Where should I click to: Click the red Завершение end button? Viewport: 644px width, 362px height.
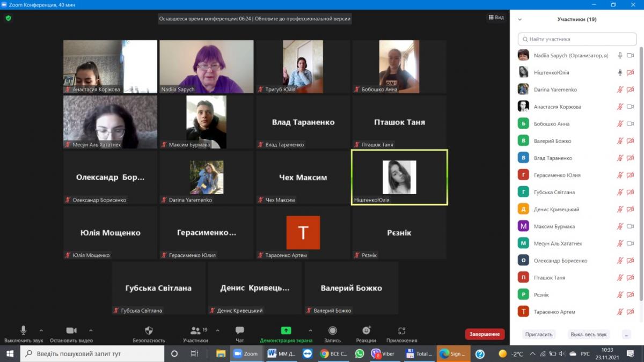tap(485, 334)
